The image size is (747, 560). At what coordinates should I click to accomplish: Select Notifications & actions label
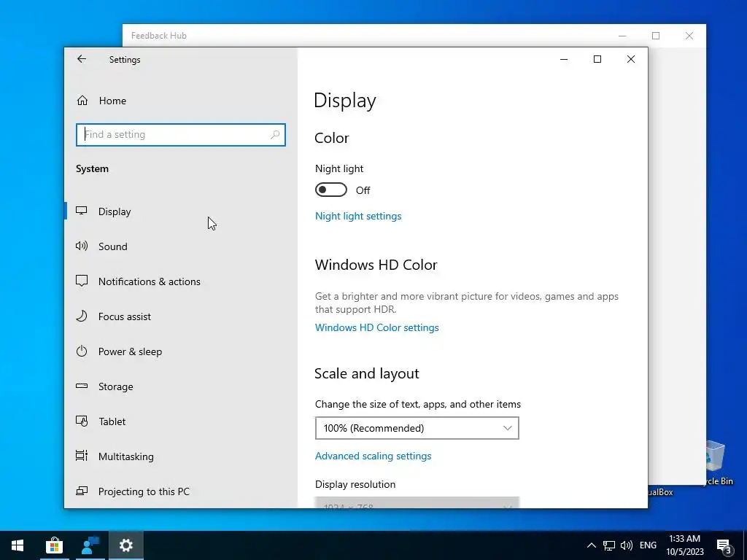(149, 281)
